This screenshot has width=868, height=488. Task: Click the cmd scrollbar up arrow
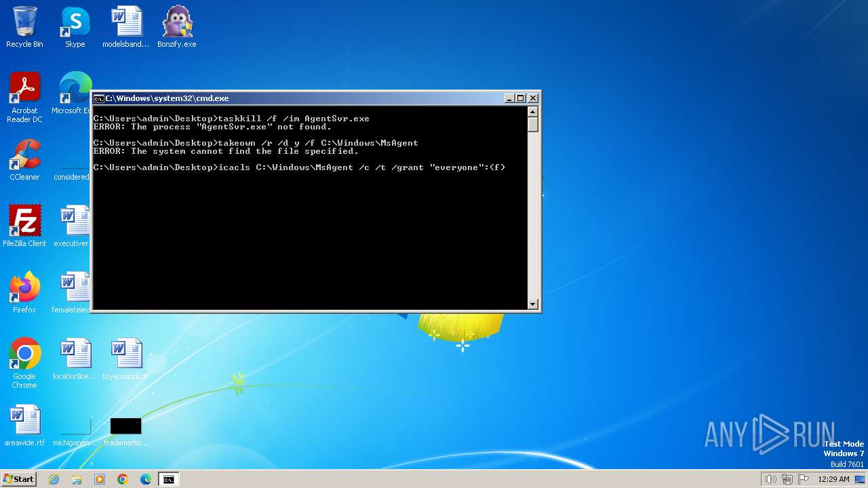click(x=533, y=112)
